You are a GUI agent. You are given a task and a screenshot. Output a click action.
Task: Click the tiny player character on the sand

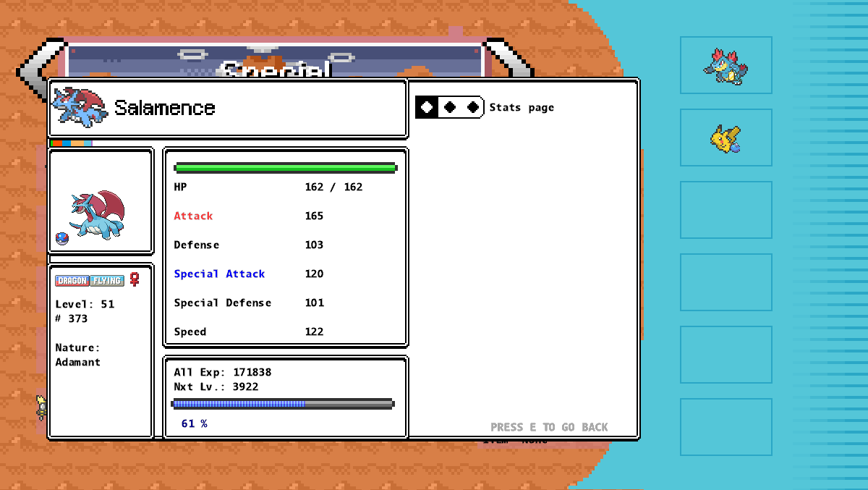click(41, 407)
